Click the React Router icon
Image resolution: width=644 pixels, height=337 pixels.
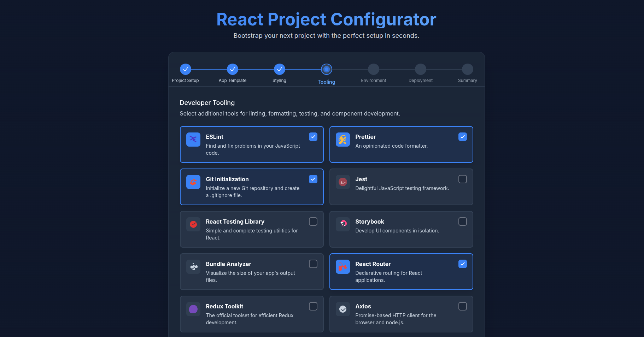(343, 267)
